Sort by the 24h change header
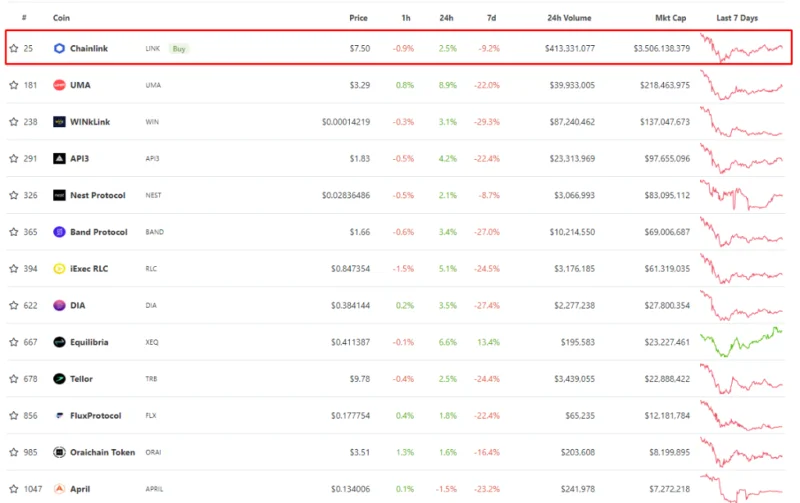 coord(446,18)
